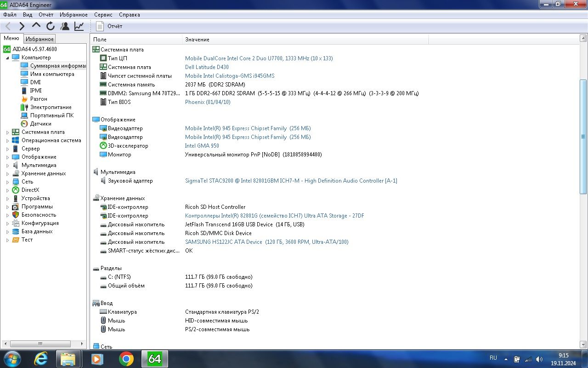Click the Forward arrow in toolbar
Image resolution: width=588 pixels, height=368 pixels.
pos(22,26)
